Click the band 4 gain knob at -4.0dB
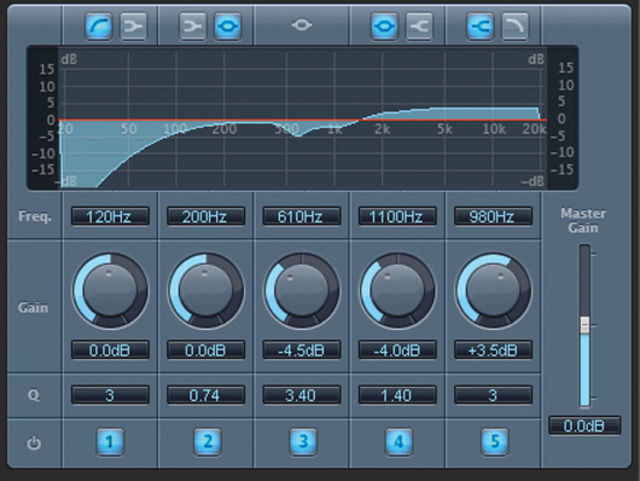This screenshot has height=481, width=640. pyautogui.click(x=398, y=290)
